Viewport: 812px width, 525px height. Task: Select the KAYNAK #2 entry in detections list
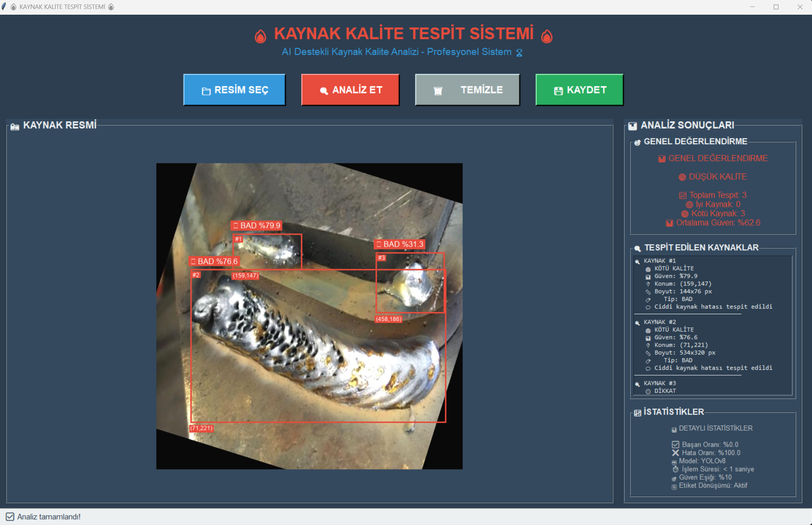pos(660,322)
